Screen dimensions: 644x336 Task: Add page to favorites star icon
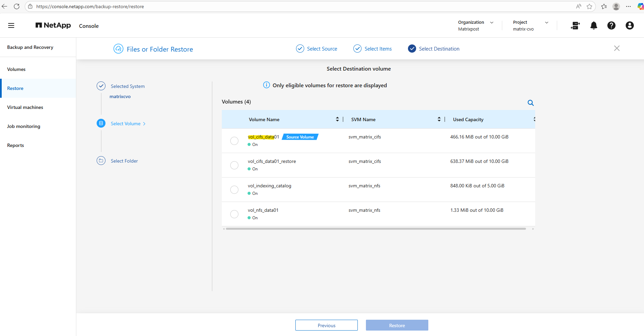coord(589,6)
